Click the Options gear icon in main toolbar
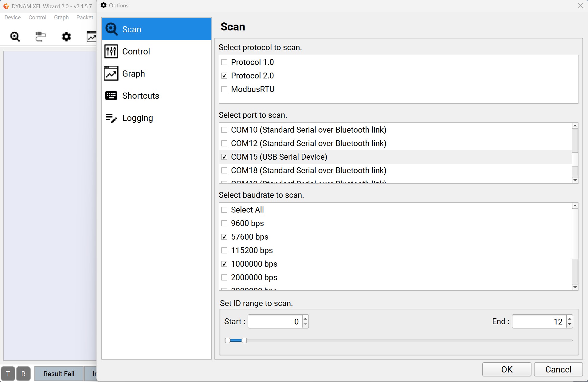 click(x=66, y=37)
